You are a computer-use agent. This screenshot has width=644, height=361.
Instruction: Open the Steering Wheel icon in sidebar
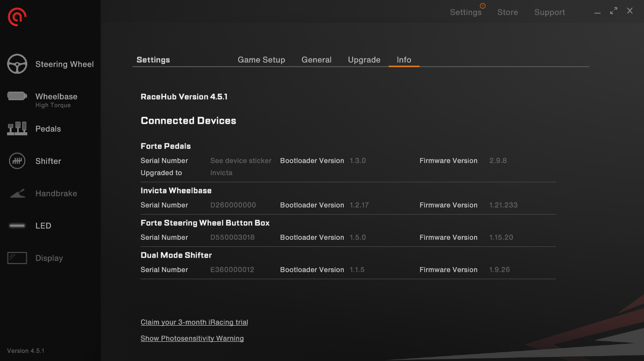[17, 64]
